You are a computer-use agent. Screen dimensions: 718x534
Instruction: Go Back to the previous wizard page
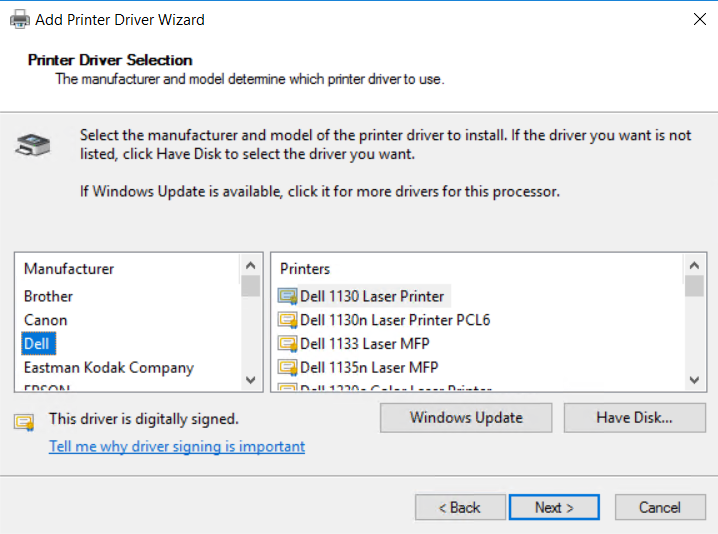[x=460, y=508]
